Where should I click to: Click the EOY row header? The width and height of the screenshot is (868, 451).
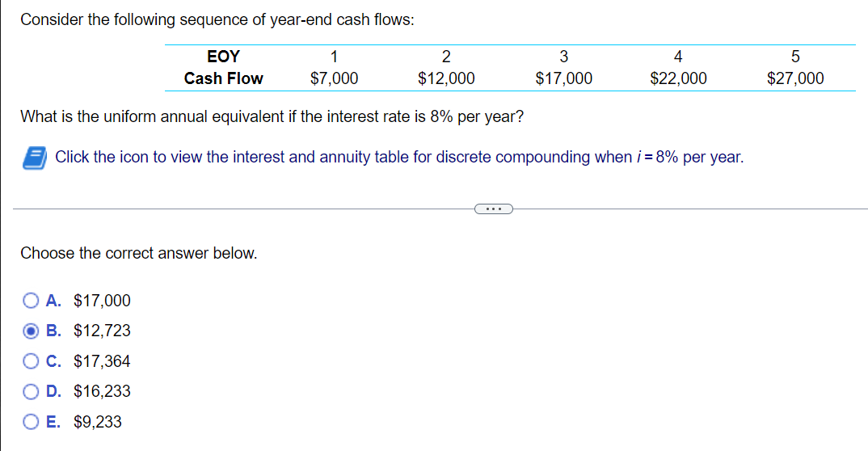point(223,57)
